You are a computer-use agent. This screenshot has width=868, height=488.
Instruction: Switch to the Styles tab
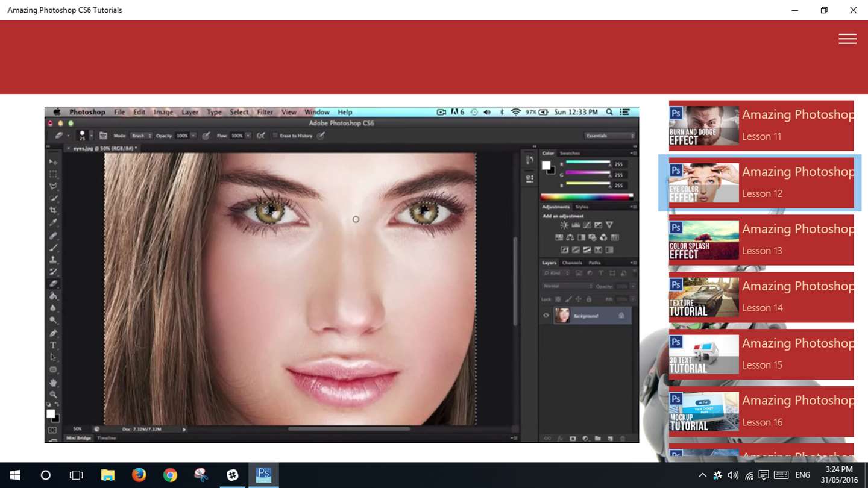[582, 207]
